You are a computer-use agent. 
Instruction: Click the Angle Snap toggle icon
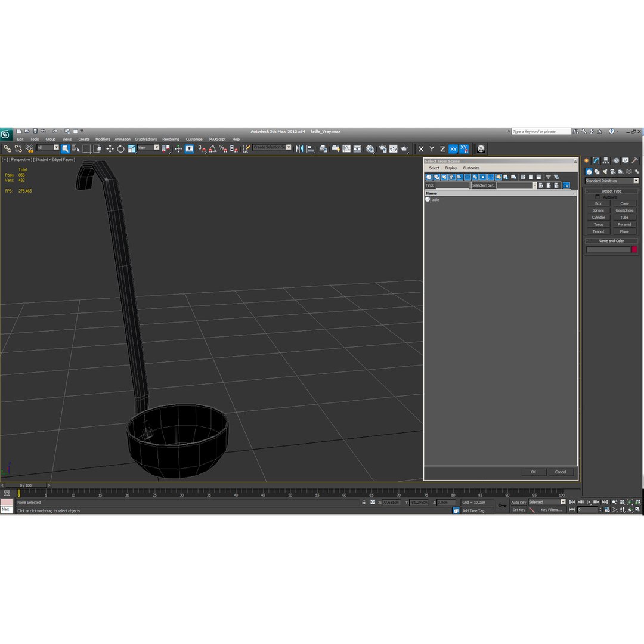[213, 148]
